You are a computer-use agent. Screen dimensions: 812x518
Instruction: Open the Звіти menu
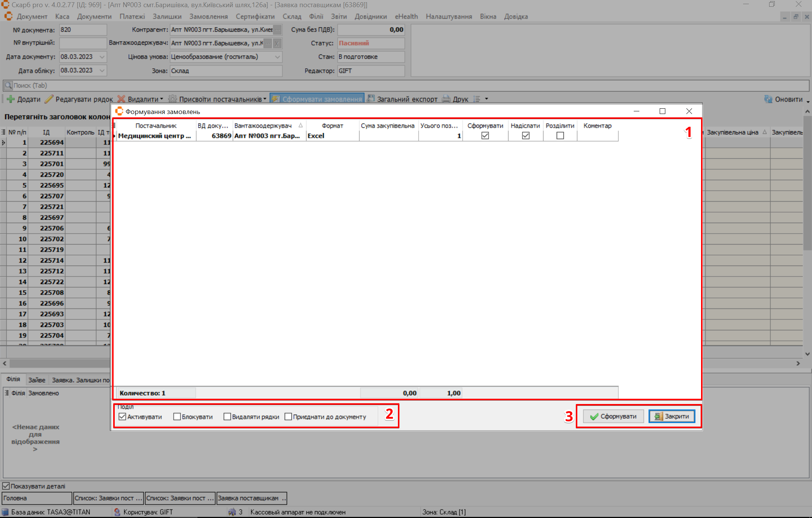(x=338, y=17)
